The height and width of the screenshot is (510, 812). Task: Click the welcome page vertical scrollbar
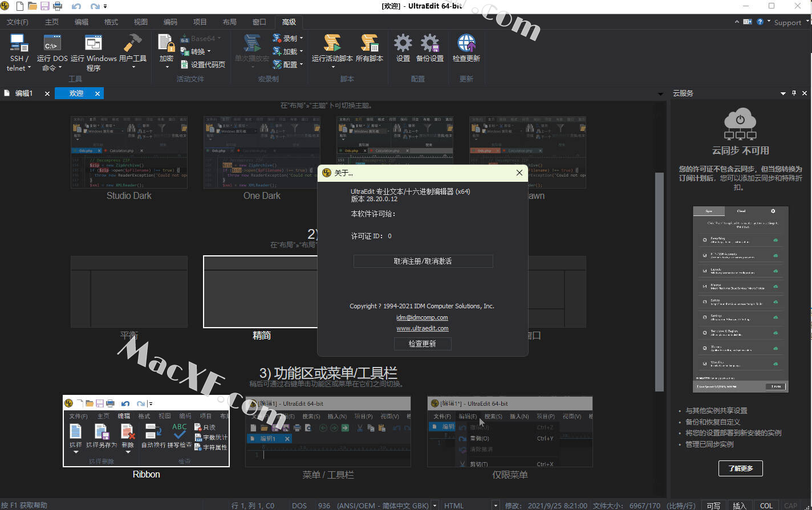click(x=660, y=281)
